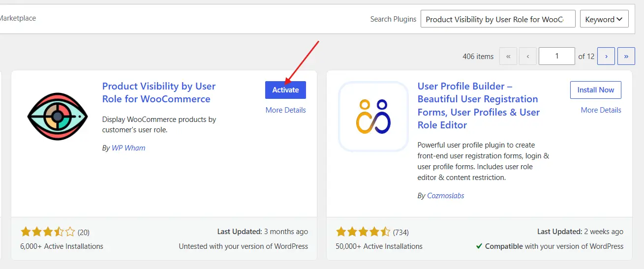The width and height of the screenshot is (644, 269).
Task: Click the 'Powerful user profile plugin' description text
Action: [x=483, y=161]
